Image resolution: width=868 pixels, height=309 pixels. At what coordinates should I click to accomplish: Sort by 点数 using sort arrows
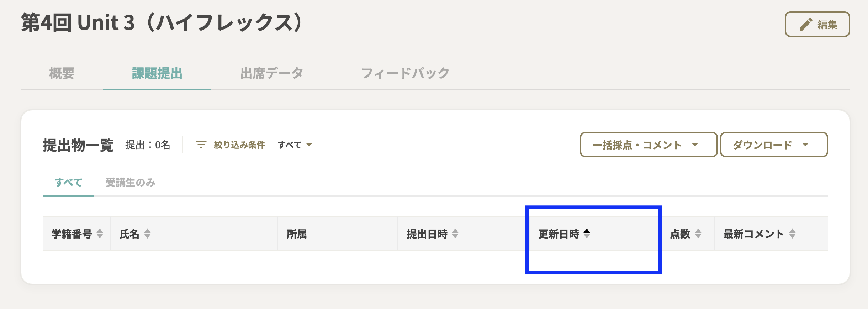click(x=698, y=234)
